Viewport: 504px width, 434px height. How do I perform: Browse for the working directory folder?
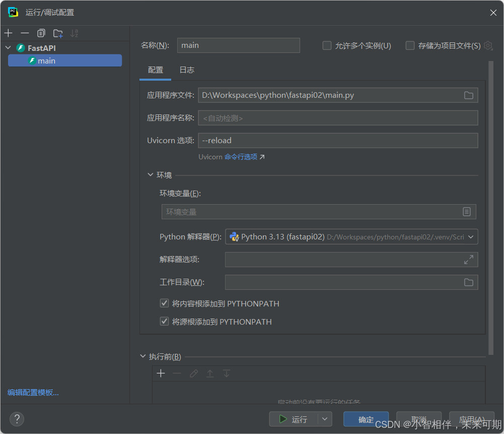coord(468,282)
